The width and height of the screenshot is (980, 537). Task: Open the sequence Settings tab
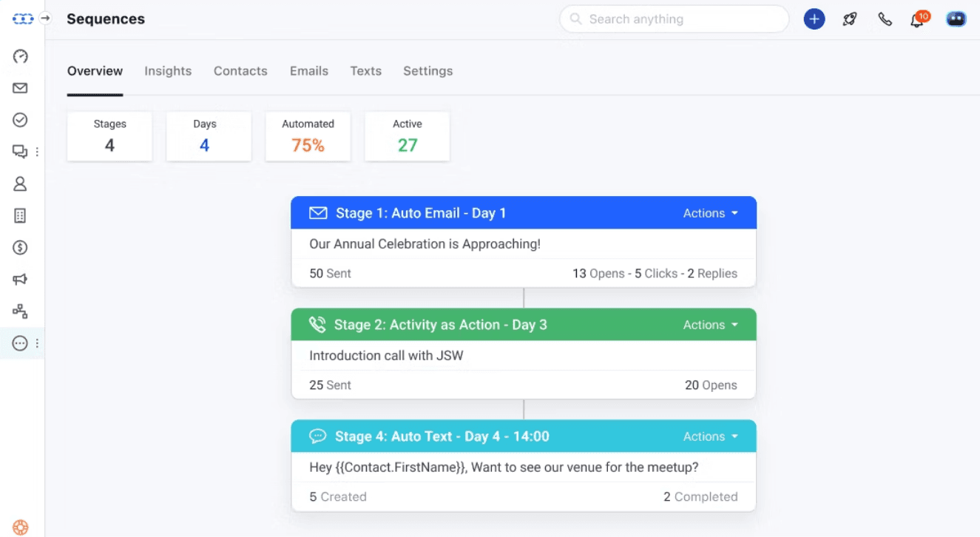pos(428,71)
